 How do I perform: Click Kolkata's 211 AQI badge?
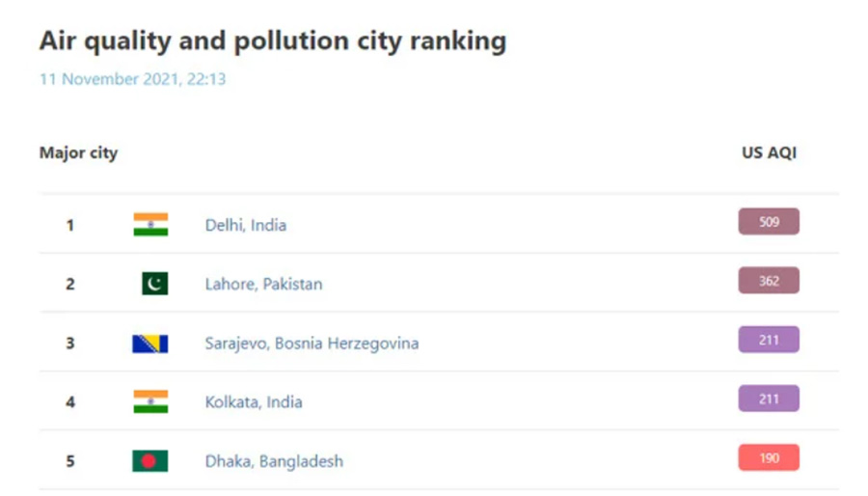click(769, 399)
